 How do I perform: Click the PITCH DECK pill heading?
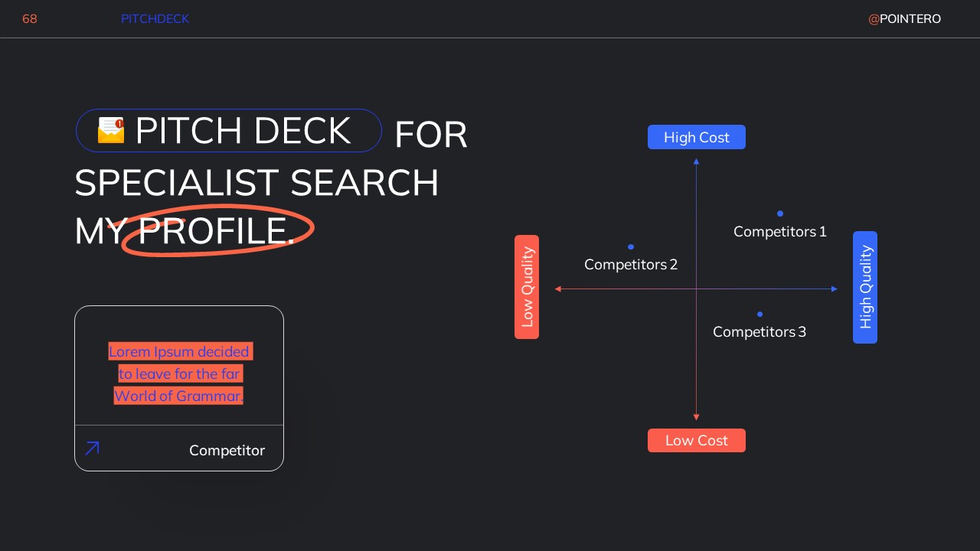coord(243,131)
